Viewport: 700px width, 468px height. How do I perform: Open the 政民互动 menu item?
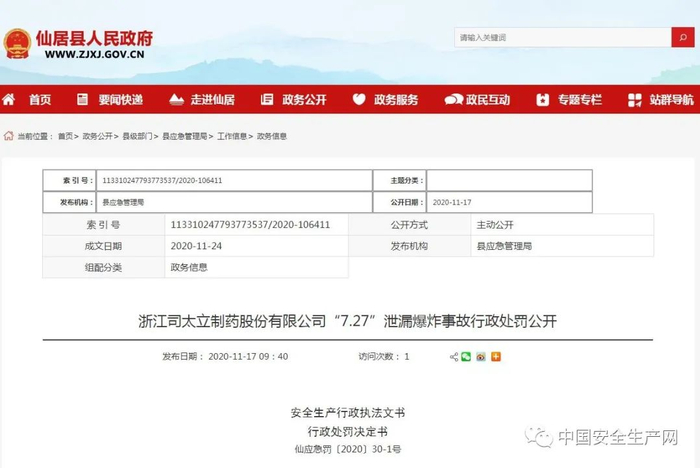[x=488, y=100]
